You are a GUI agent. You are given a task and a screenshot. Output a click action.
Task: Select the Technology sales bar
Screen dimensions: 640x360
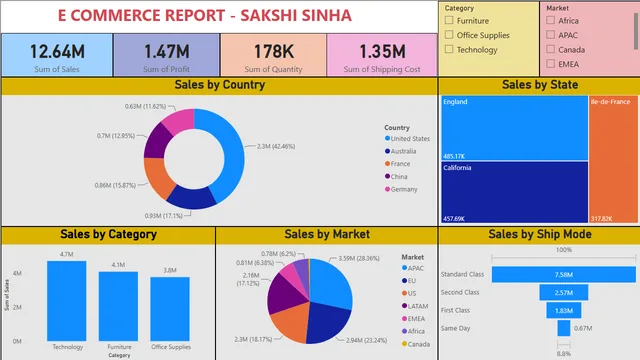pos(67,301)
